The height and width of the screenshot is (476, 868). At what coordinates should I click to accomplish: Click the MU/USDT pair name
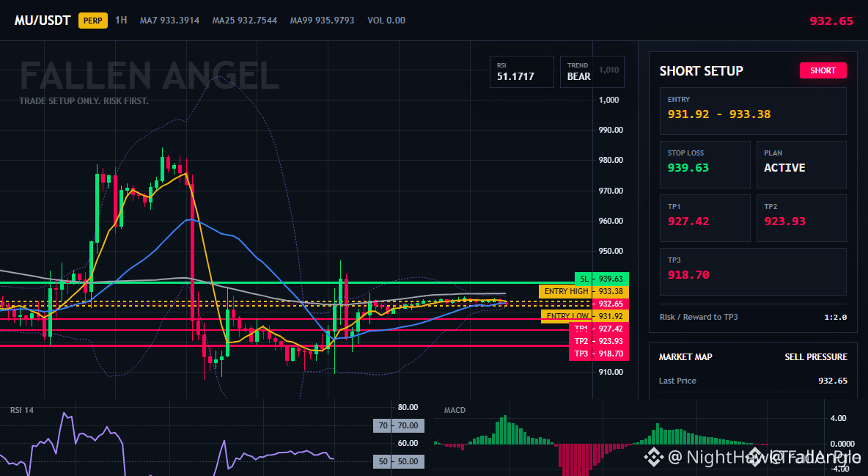(43, 21)
